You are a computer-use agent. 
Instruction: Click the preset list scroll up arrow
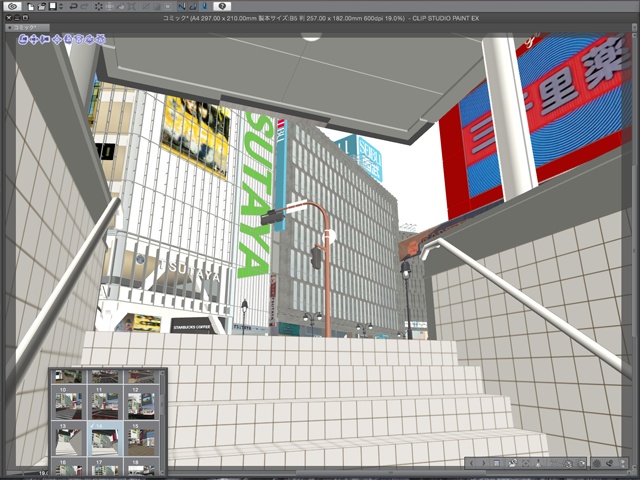pos(162,373)
